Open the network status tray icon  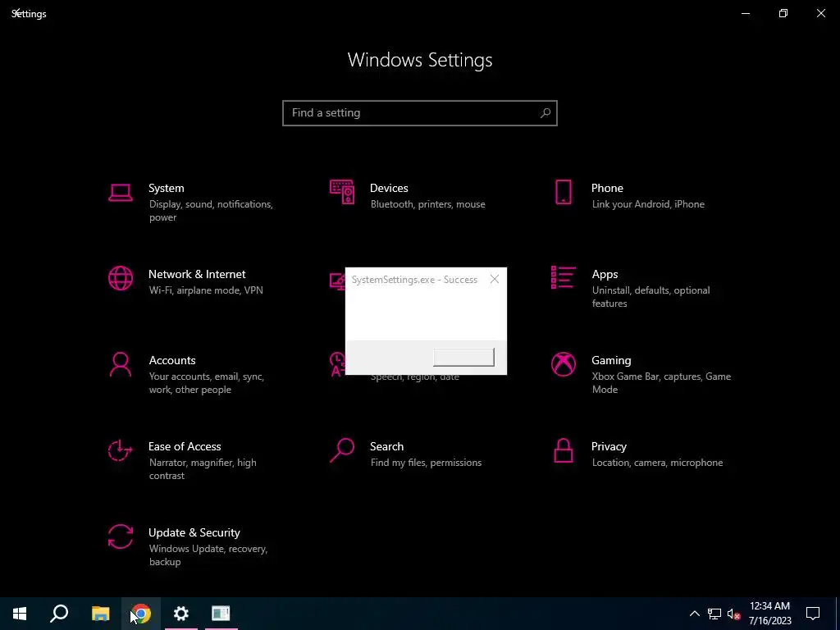pyautogui.click(x=714, y=614)
